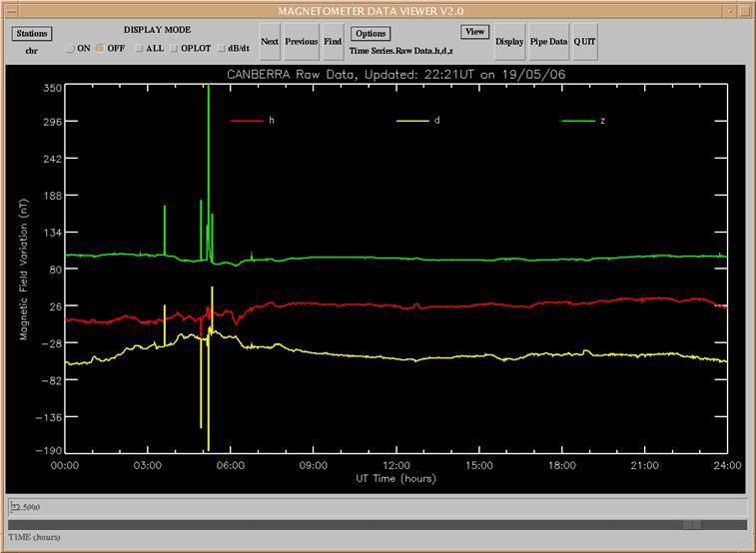Click the Display button
The width and height of the screenshot is (756, 553).
[509, 42]
